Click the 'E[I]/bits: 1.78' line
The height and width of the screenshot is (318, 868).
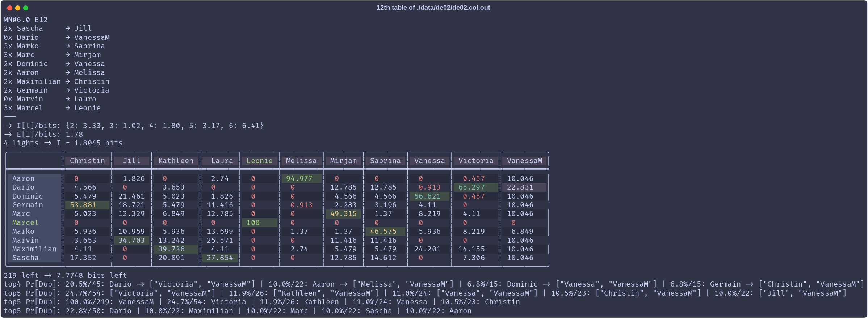coord(43,134)
